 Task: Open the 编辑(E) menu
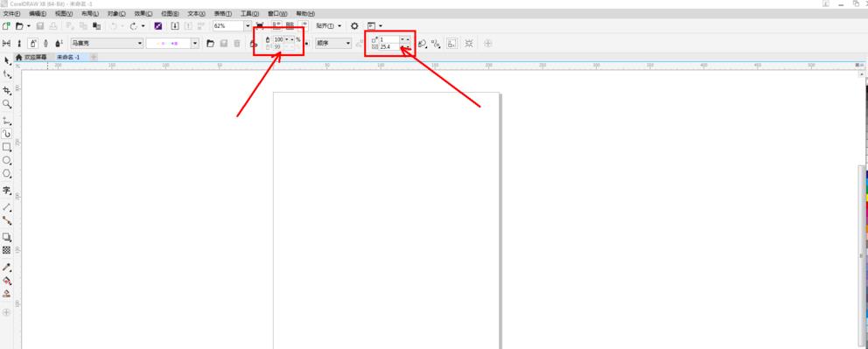[38, 13]
